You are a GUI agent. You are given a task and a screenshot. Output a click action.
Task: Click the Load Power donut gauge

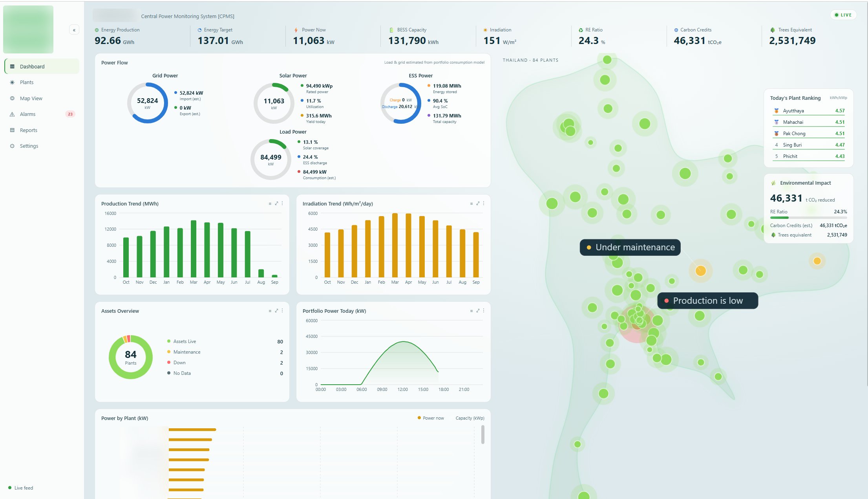tap(271, 160)
